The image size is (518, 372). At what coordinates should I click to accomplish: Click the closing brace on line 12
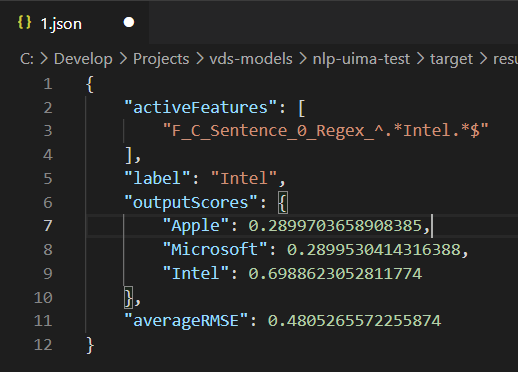point(90,345)
